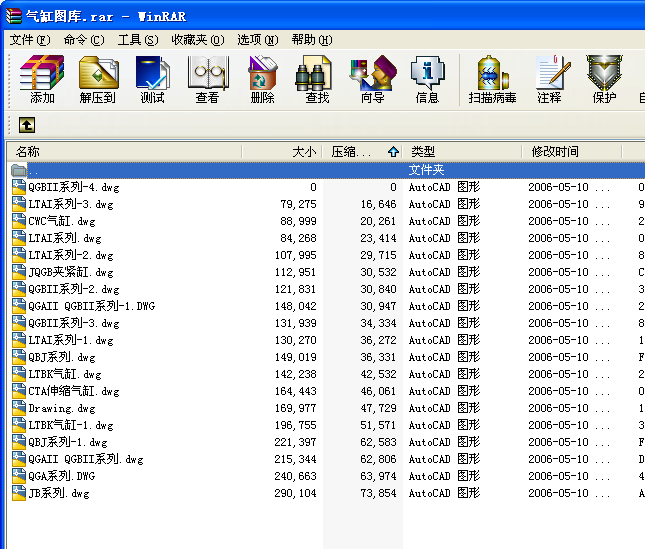The height and width of the screenshot is (549, 645).
Task: Go up one folder level button
Action: [27, 125]
